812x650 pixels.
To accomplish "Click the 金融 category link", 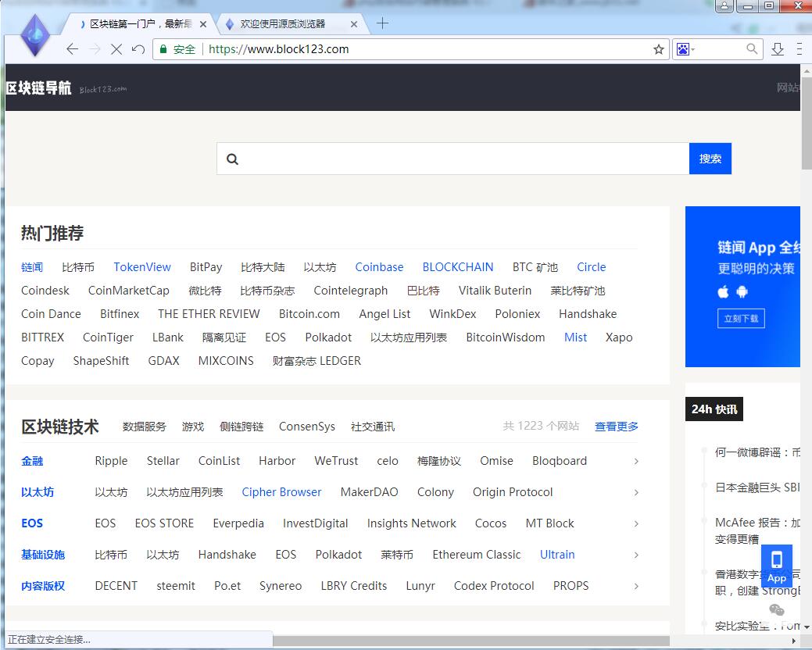I will [32, 461].
